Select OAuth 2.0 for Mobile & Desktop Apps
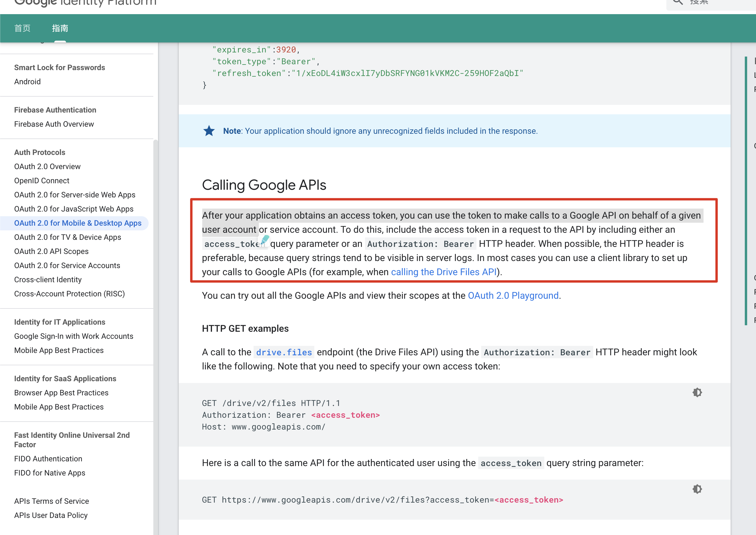The height and width of the screenshot is (535, 756). (x=78, y=223)
